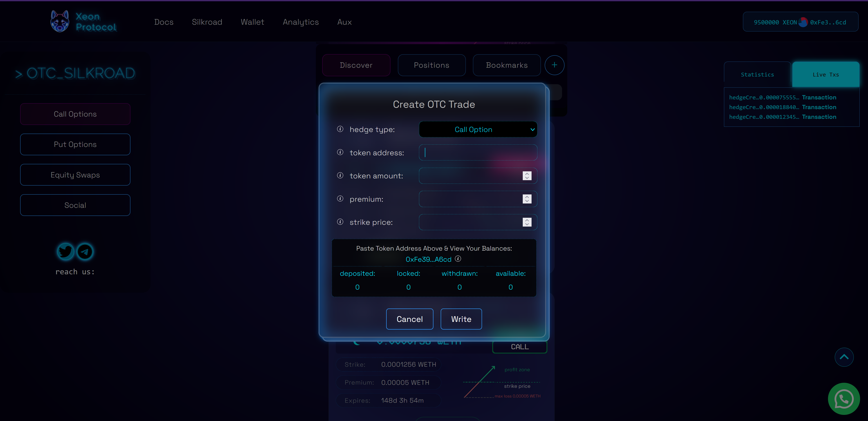
Task: Open the first Transaction link in Live Txs
Action: (819, 98)
